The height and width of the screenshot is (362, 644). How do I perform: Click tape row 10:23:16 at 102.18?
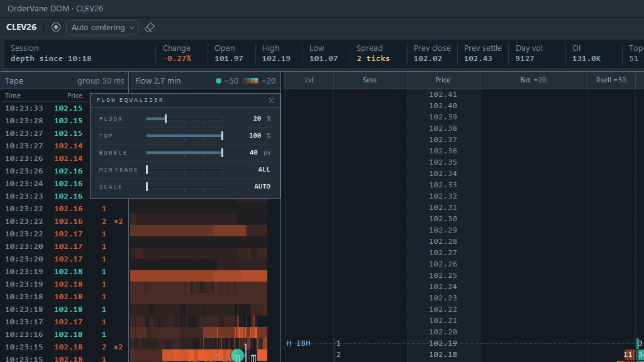point(64,334)
